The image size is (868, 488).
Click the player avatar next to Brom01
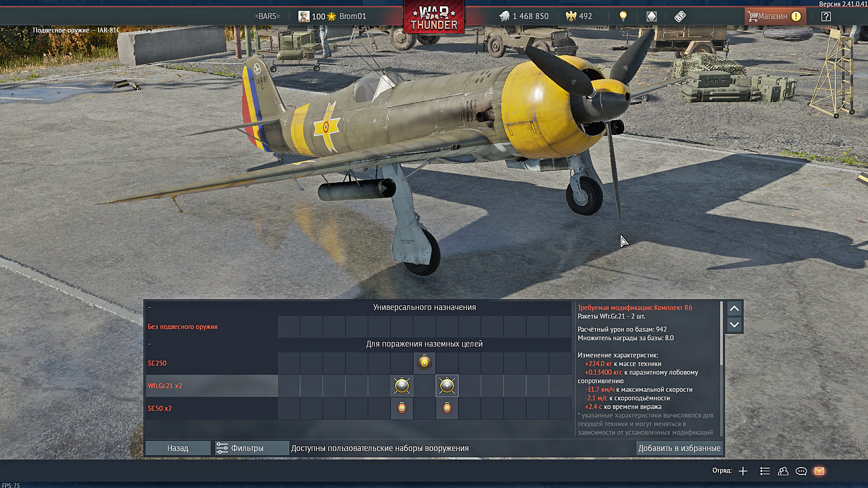click(x=304, y=17)
